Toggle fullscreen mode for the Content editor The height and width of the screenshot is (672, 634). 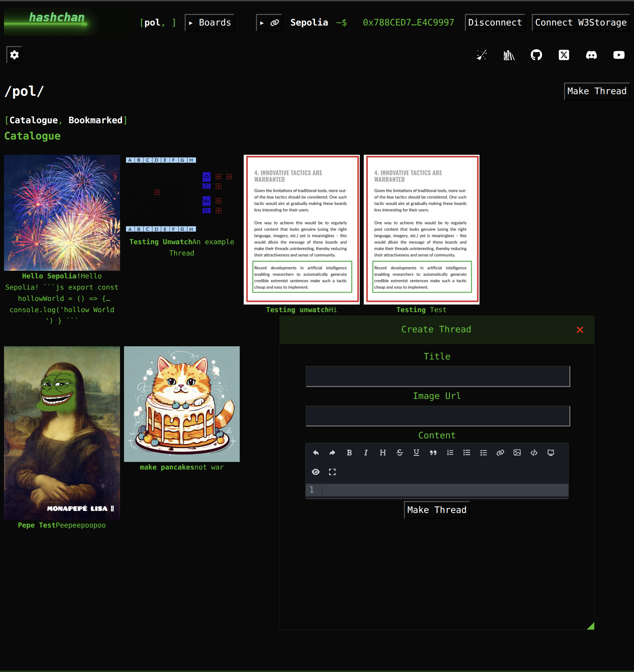[x=332, y=472]
